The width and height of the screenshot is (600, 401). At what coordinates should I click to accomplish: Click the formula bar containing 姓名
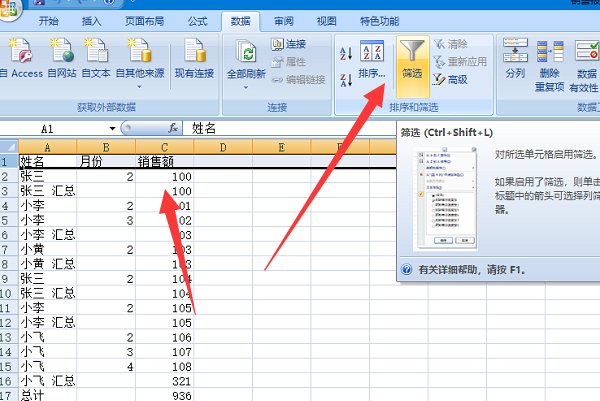tap(289, 129)
